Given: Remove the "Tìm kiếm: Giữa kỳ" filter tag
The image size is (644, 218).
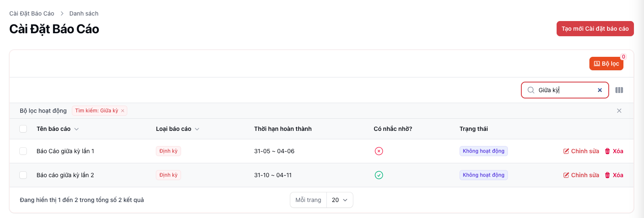Looking at the screenshot, I should pyautogui.click(x=123, y=111).
